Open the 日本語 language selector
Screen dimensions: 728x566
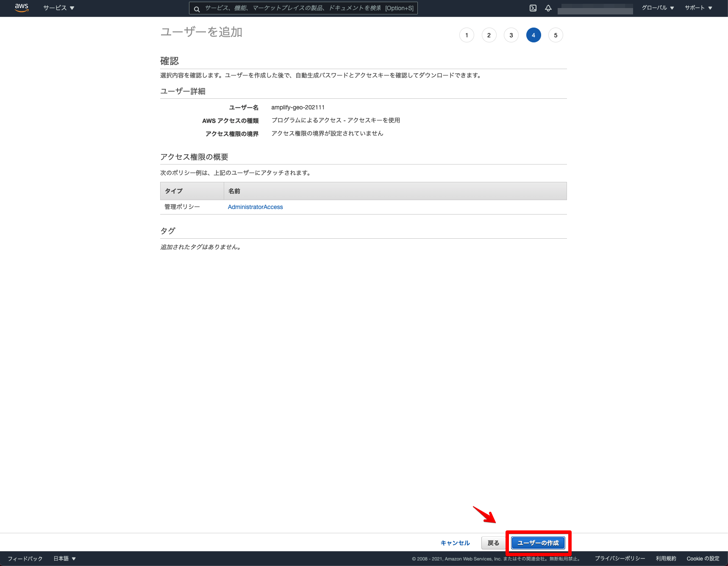pos(64,558)
